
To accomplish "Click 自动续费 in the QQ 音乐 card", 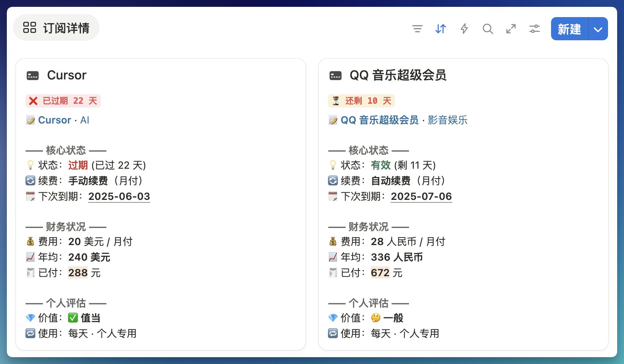I will coord(391,181).
